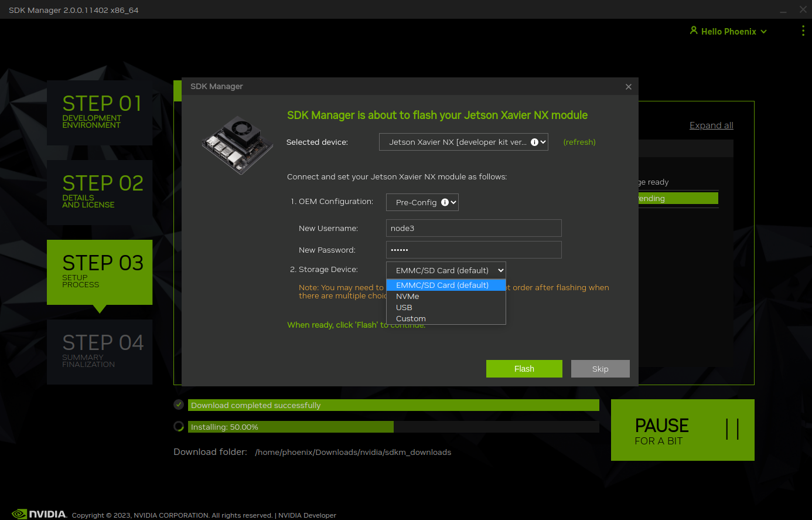Screen dimensions: 812x520
Task: Open Step 04 Summary Finalization
Action: (x=100, y=352)
